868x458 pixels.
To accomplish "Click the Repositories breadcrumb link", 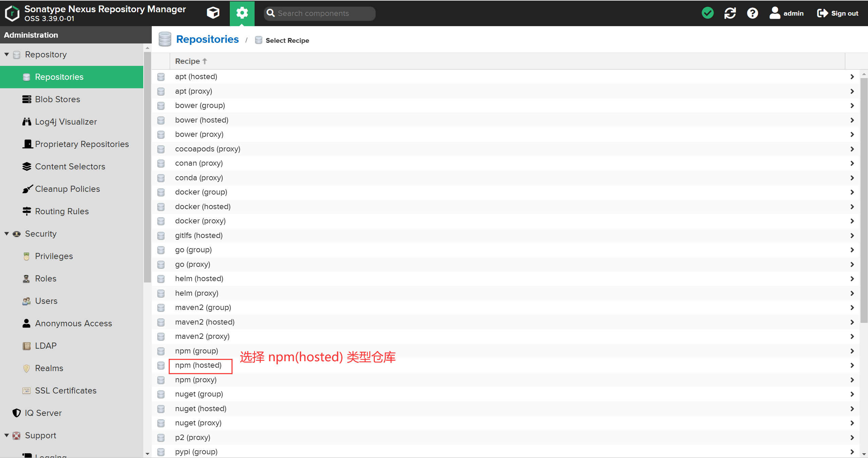I will click(207, 39).
